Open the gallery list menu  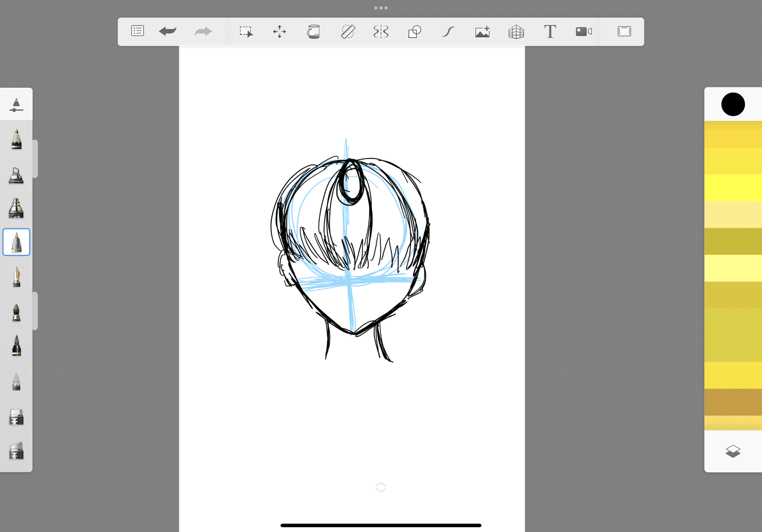(137, 31)
